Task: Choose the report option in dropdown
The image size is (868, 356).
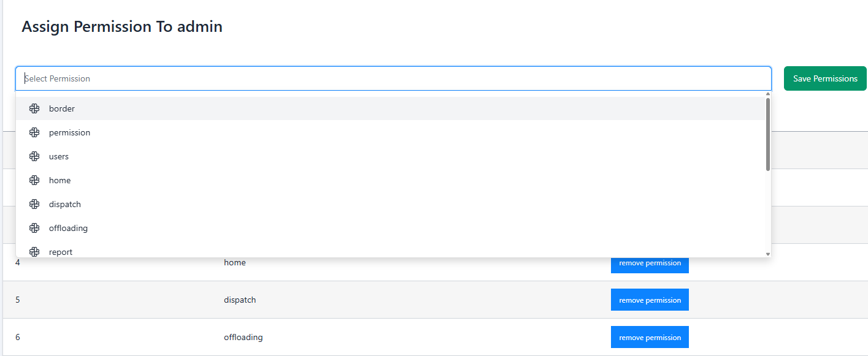Action: point(61,252)
